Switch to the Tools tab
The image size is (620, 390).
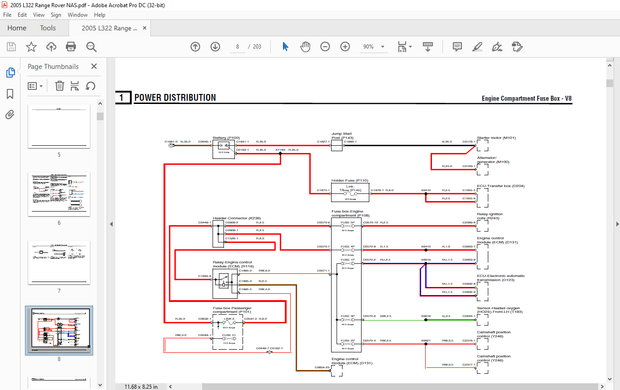[47, 28]
